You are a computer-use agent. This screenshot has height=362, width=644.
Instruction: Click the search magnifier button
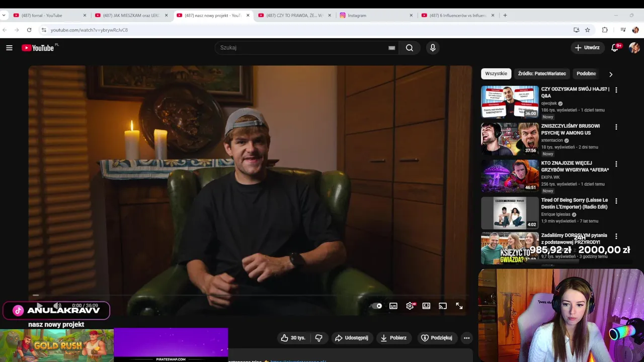tap(410, 48)
